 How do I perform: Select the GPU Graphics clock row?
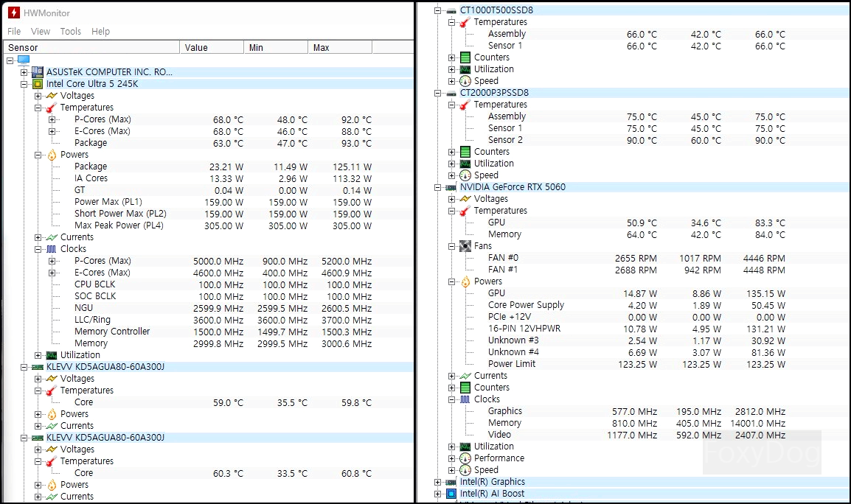click(636, 411)
